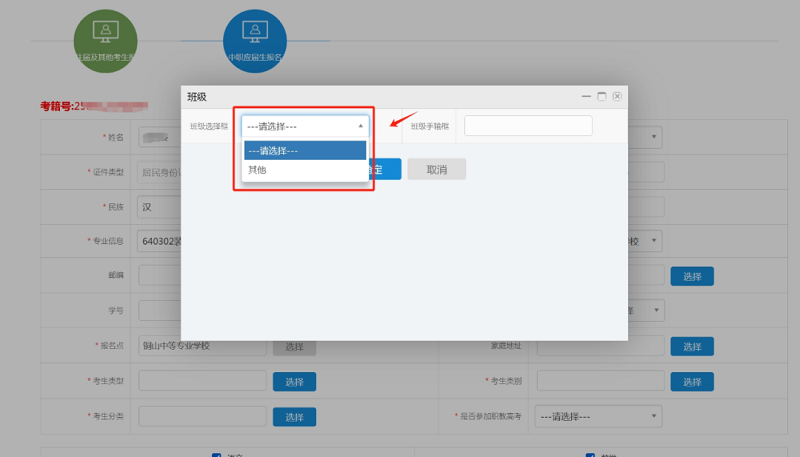
Task: Toggle the right checkbox below the form
Action: pyautogui.click(x=590, y=455)
